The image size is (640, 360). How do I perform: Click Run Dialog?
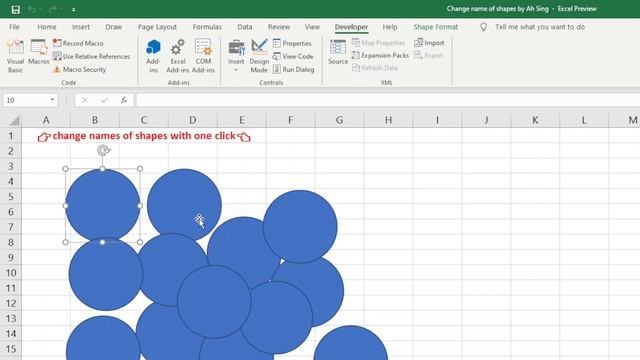[x=293, y=69]
